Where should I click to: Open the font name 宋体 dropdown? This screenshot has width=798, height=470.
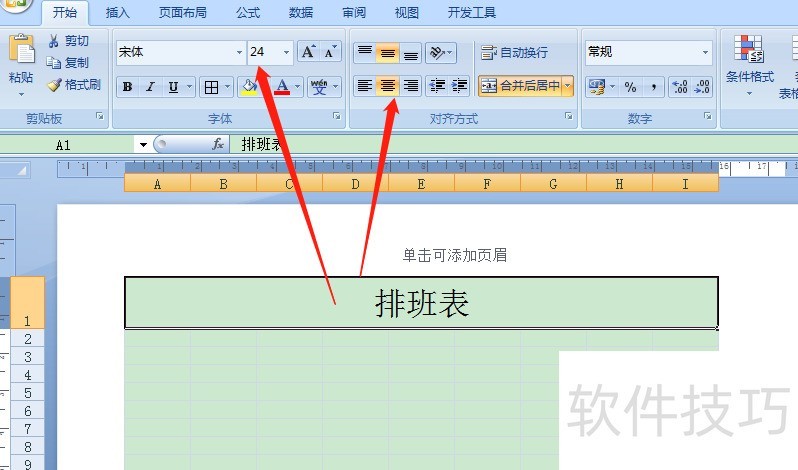coord(239,52)
